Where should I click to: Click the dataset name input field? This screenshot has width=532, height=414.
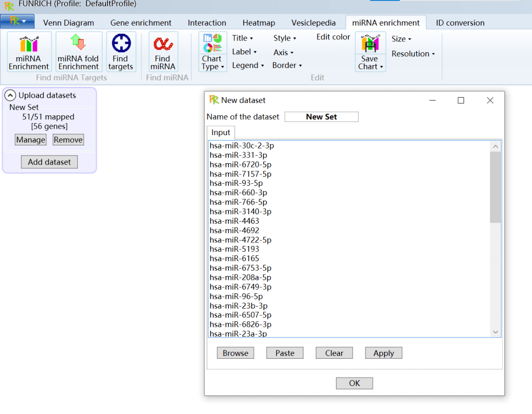coord(321,117)
